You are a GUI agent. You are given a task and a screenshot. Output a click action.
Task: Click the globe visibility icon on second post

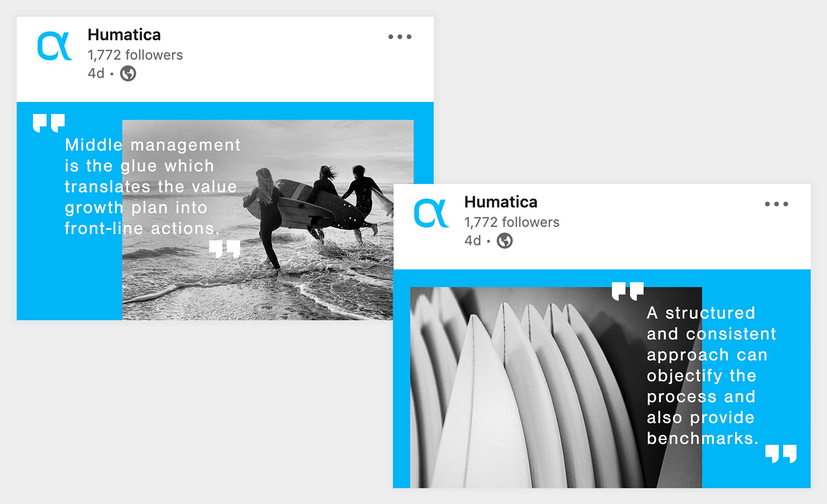(505, 241)
